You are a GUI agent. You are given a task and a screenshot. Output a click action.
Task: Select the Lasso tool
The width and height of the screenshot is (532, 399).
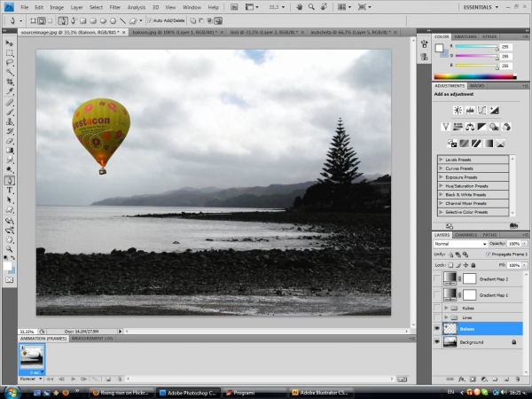point(10,63)
